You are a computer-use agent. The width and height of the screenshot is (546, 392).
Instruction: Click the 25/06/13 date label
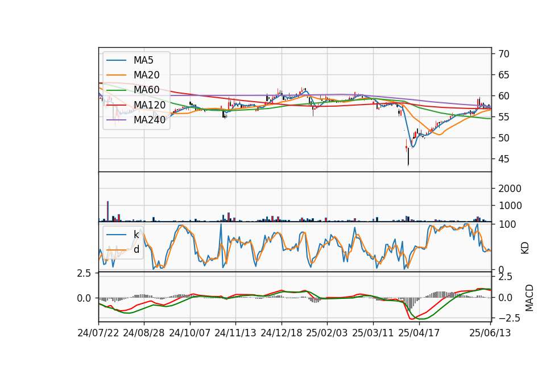point(490,333)
